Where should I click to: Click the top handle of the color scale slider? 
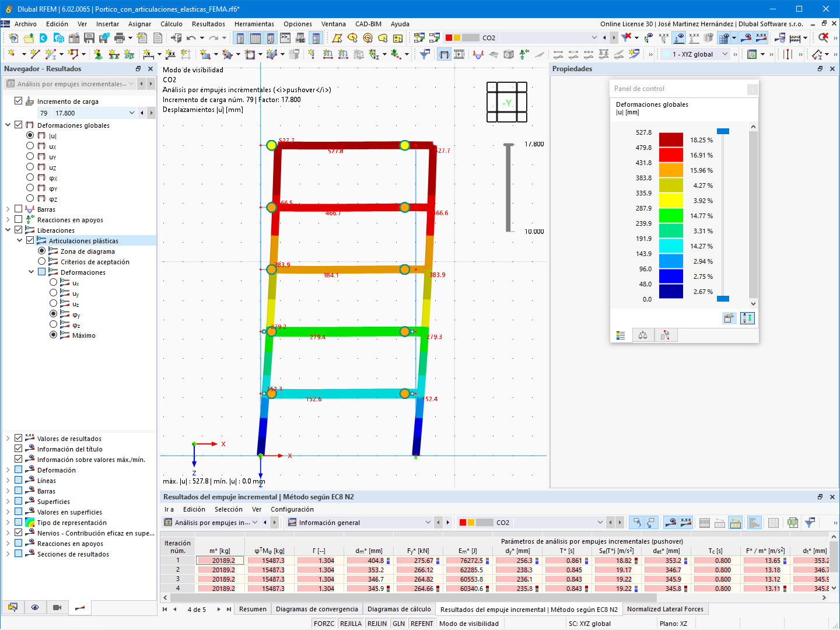(x=723, y=131)
